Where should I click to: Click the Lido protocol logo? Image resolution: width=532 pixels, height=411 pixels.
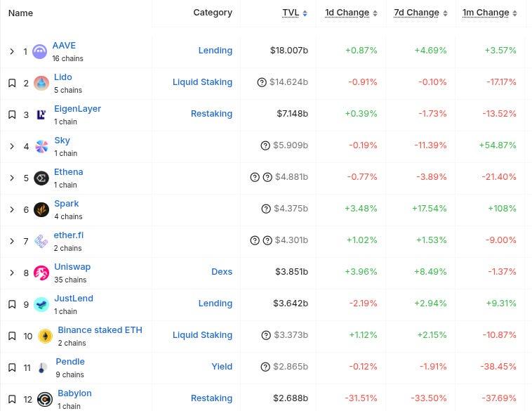(41, 83)
